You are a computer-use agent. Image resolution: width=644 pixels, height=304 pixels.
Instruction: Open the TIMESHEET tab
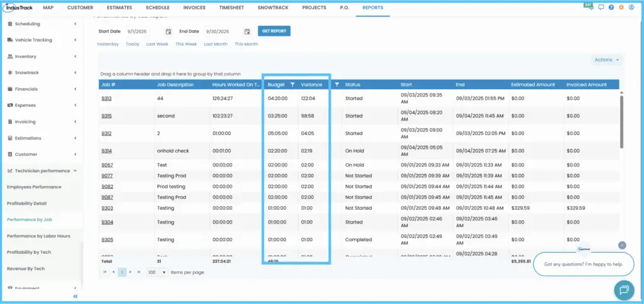click(231, 8)
